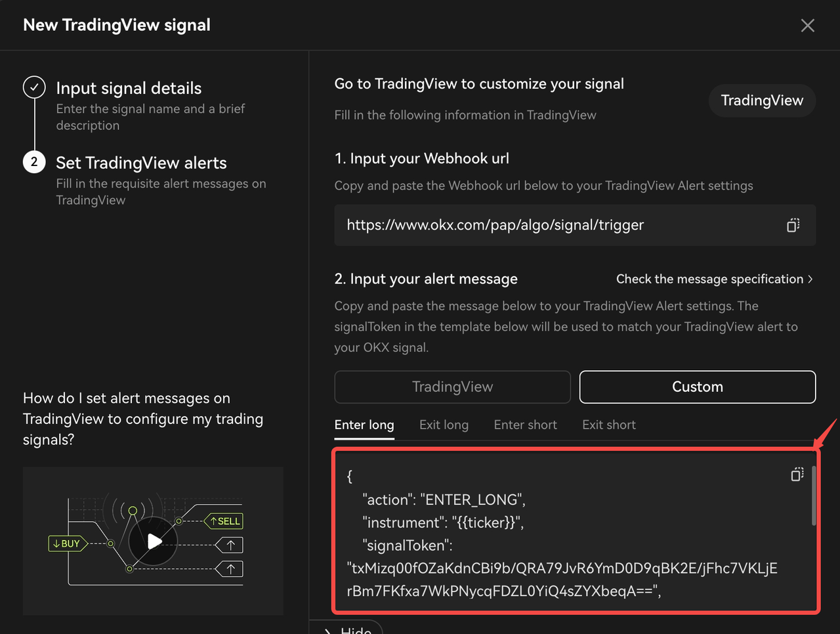Viewport: 840px width, 634px height.
Task: Select the Set TradingView alerts step title
Action: click(x=141, y=163)
